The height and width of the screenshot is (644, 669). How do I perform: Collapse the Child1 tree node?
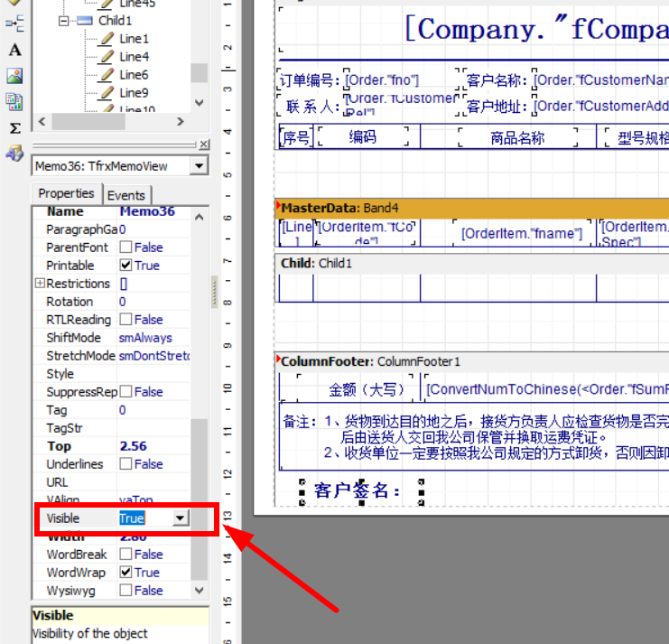63,21
